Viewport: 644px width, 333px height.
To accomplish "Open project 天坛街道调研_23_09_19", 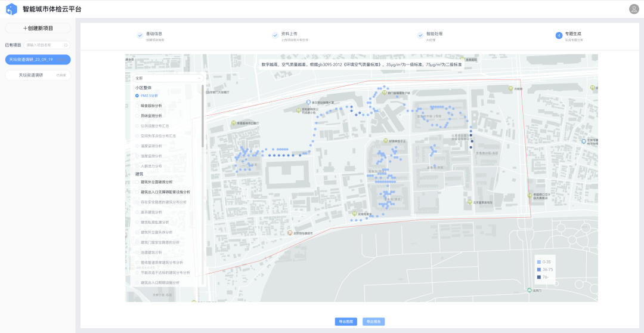I will [38, 60].
